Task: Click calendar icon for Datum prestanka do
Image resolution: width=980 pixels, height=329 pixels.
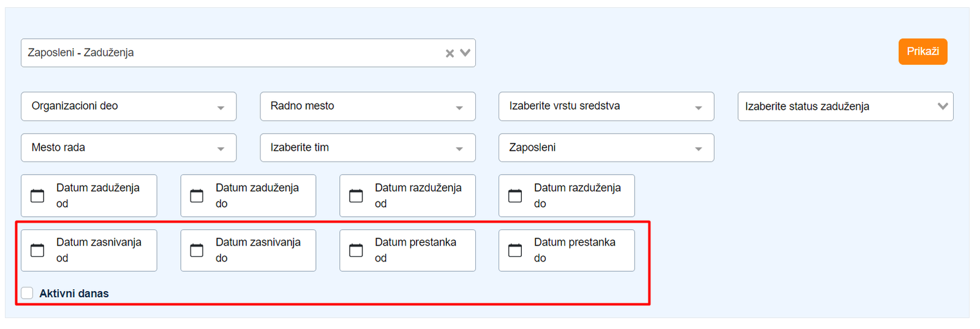Action: pos(515,250)
